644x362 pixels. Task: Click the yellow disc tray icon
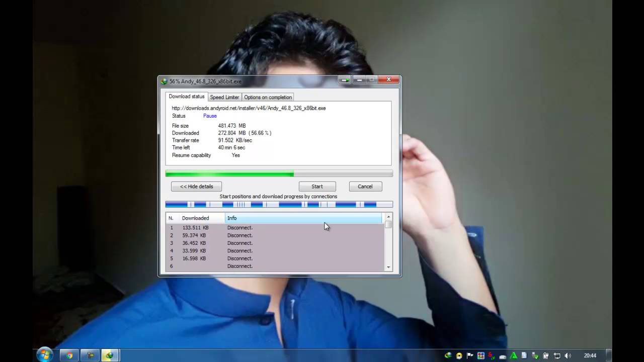tap(459, 355)
